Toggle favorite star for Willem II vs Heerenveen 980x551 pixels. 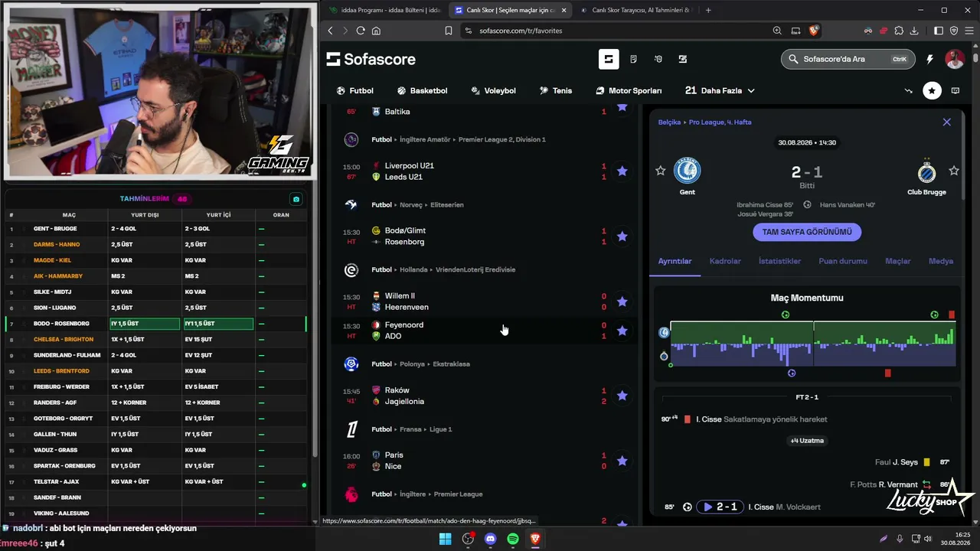tap(622, 302)
